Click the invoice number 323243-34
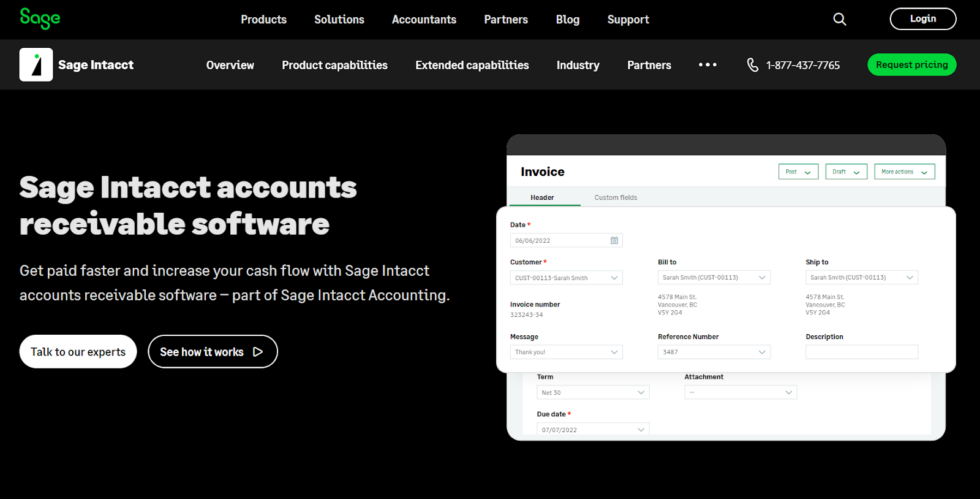The image size is (980, 499). tap(526, 314)
